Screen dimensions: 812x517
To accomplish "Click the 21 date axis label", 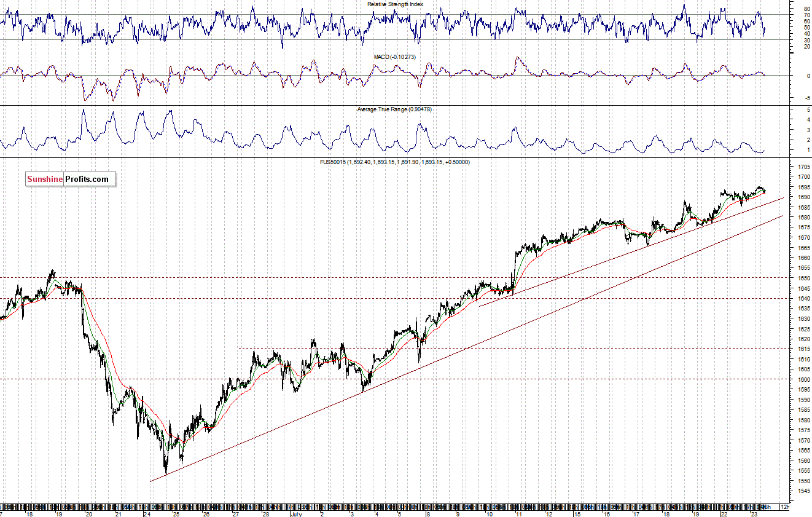I will pos(119,514).
